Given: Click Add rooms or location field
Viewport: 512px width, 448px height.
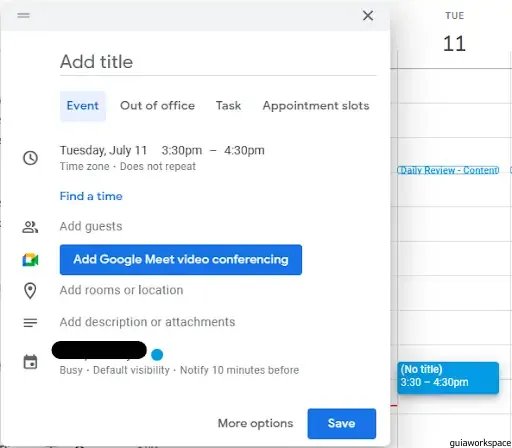Looking at the screenshot, I should [x=121, y=290].
